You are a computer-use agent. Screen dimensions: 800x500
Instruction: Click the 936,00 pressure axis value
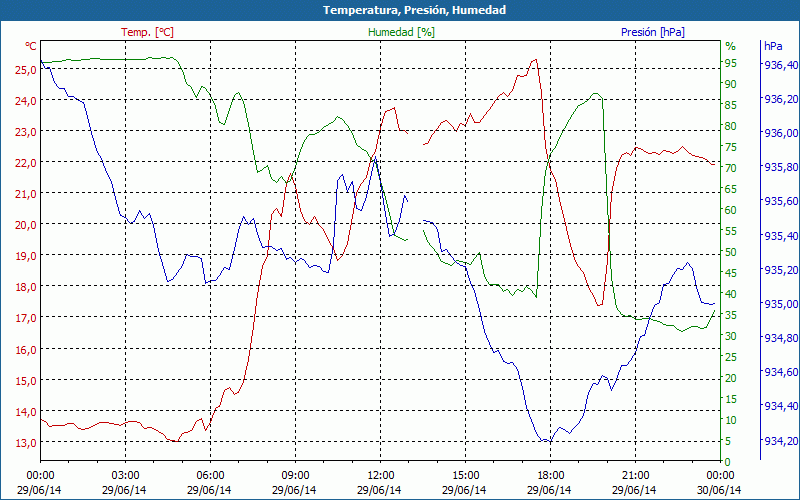tap(781, 133)
